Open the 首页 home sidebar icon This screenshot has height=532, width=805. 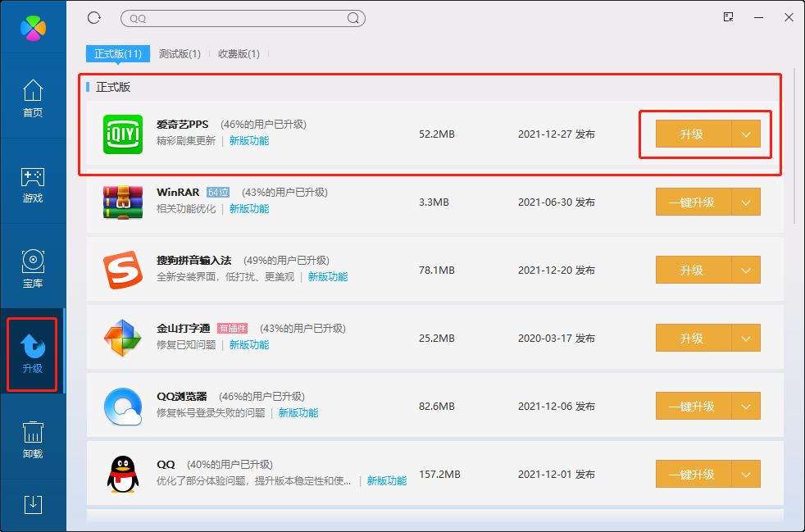pos(33,98)
